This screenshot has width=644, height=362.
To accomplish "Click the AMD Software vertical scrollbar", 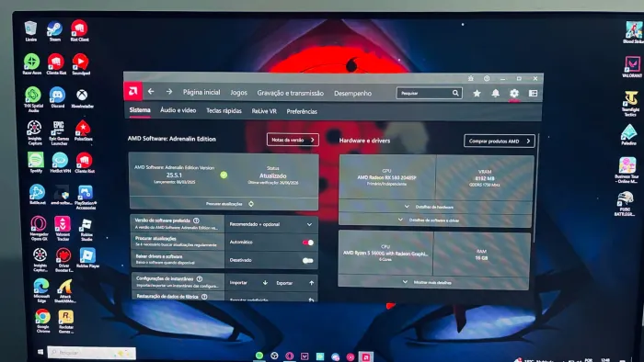I will pyautogui.click(x=536, y=187).
